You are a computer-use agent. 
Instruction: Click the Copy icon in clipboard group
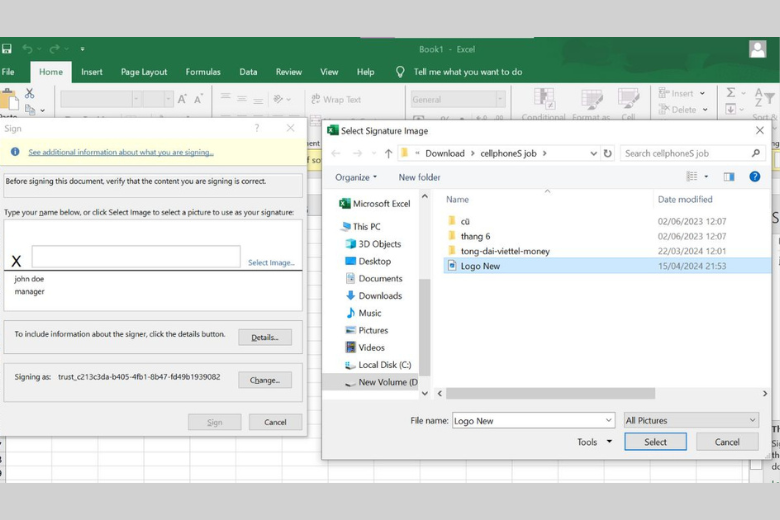tap(30, 109)
